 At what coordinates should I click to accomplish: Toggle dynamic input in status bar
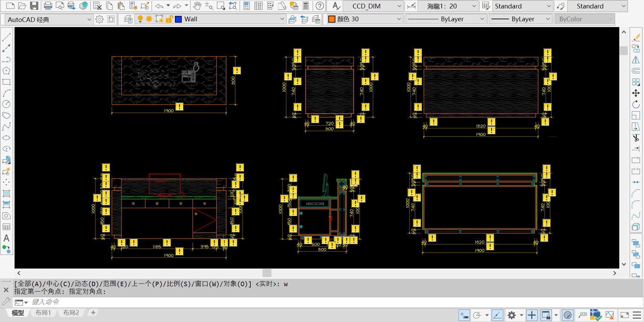coord(464,315)
